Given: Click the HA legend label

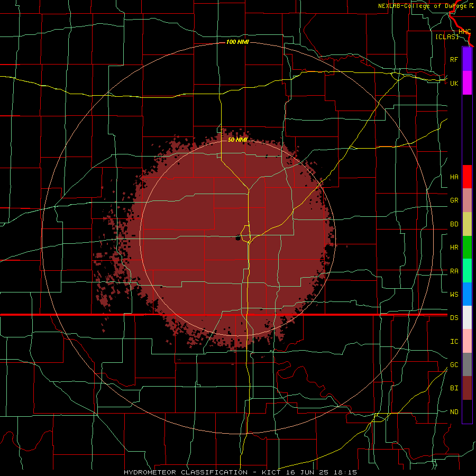Looking at the screenshot, I should tap(454, 177).
